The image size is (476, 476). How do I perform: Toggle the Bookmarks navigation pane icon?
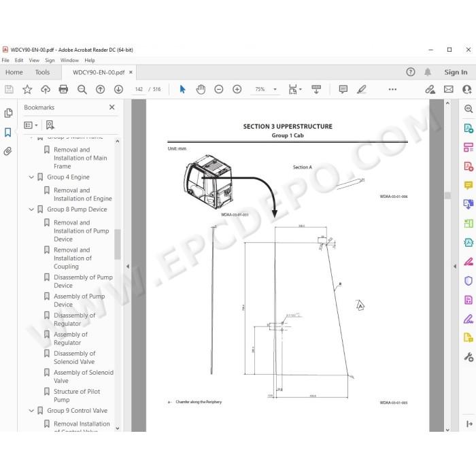[8, 133]
